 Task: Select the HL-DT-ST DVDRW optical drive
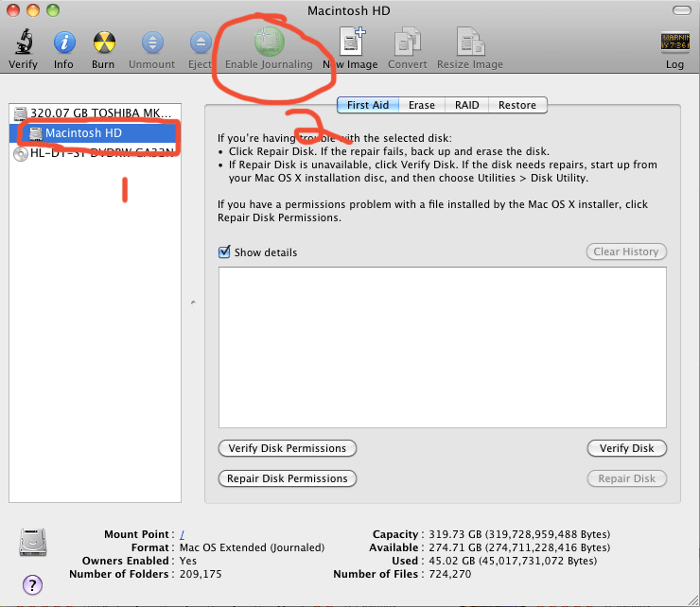pos(95,153)
